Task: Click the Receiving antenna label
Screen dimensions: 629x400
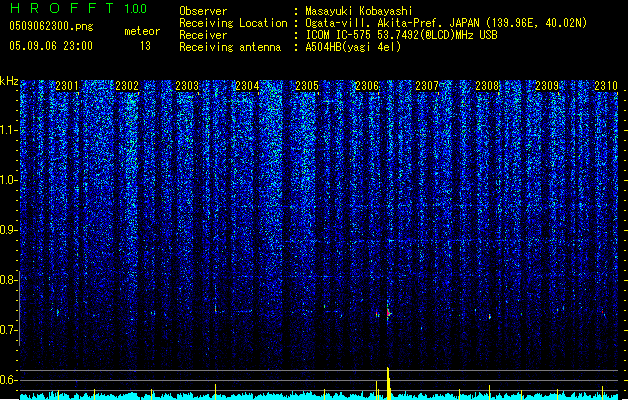Action: [230, 47]
